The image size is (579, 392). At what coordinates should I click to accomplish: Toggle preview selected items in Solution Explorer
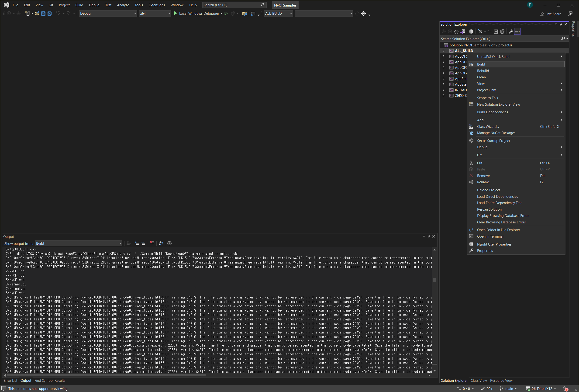pos(517,31)
